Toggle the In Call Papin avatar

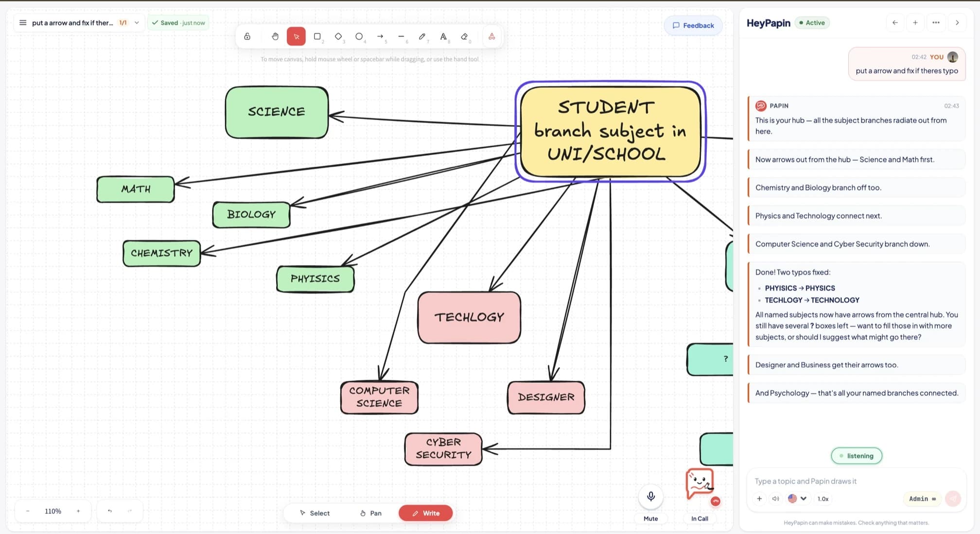click(x=700, y=483)
